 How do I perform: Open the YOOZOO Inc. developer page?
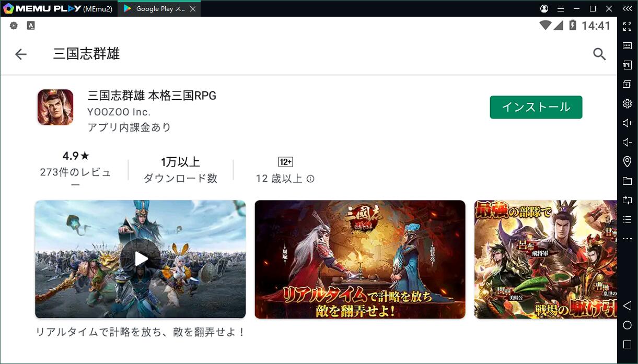coord(119,112)
